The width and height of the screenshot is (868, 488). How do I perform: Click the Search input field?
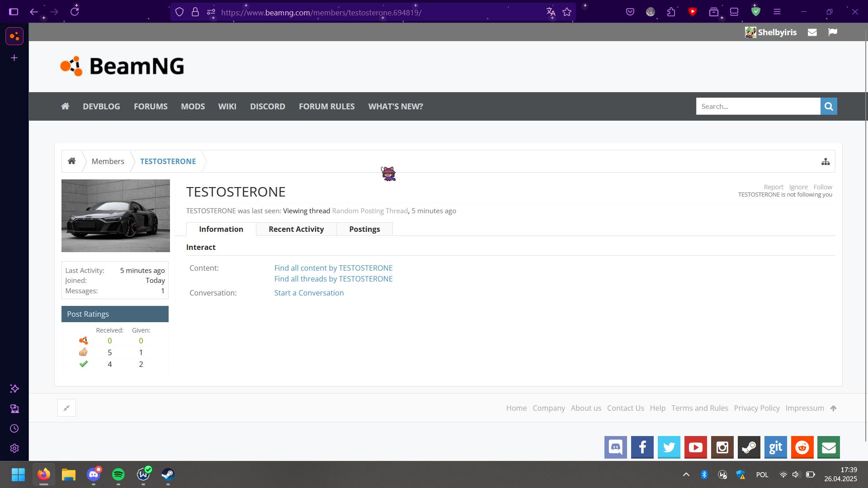click(x=758, y=106)
